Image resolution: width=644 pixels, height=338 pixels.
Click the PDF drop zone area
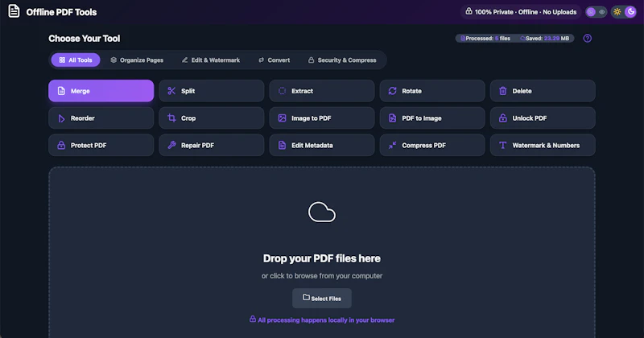pyautogui.click(x=322, y=252)
